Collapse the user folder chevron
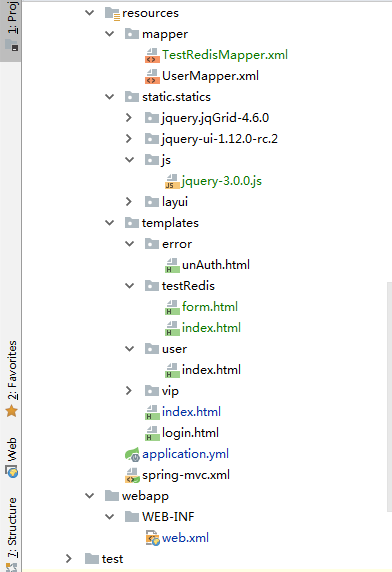 click(129, 349)
